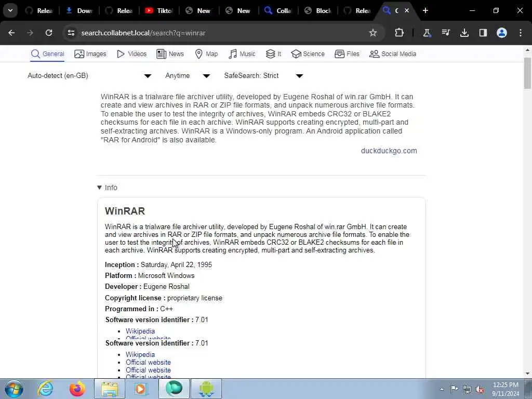
Task: Show hidden system tray icons
Action: pos(442,390)
